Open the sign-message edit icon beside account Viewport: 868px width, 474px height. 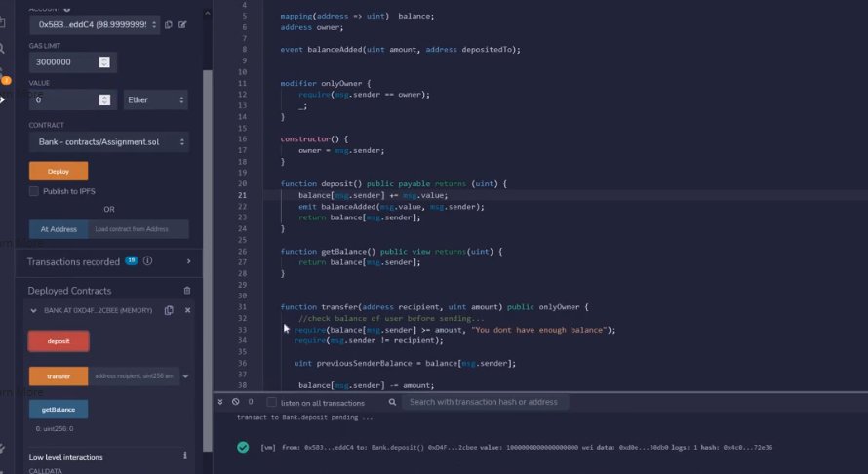(182, 25)
